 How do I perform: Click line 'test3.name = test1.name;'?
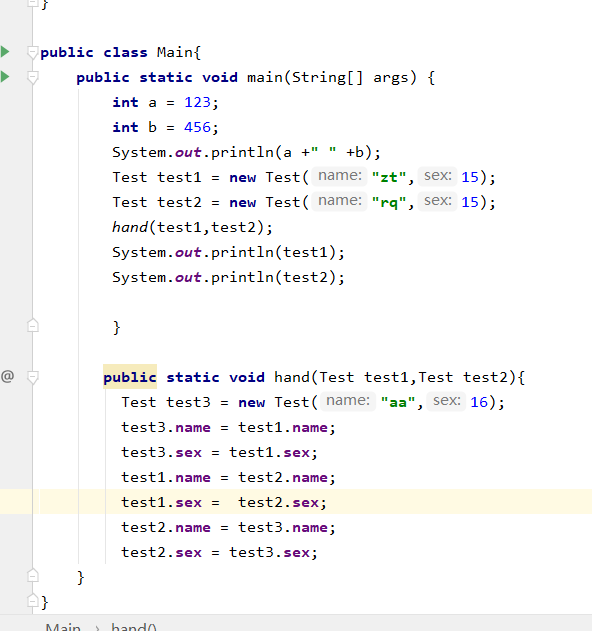[x=228, y=427]
